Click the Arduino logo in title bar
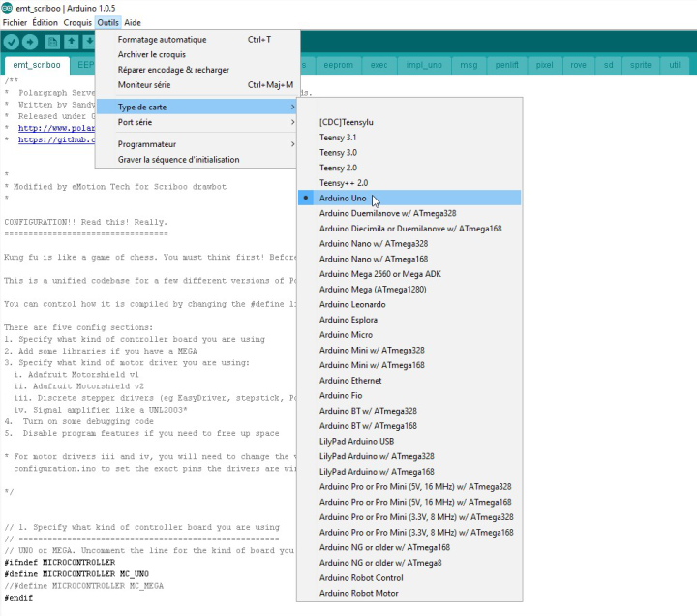This screenshot has height=616, width=697. 7,8
